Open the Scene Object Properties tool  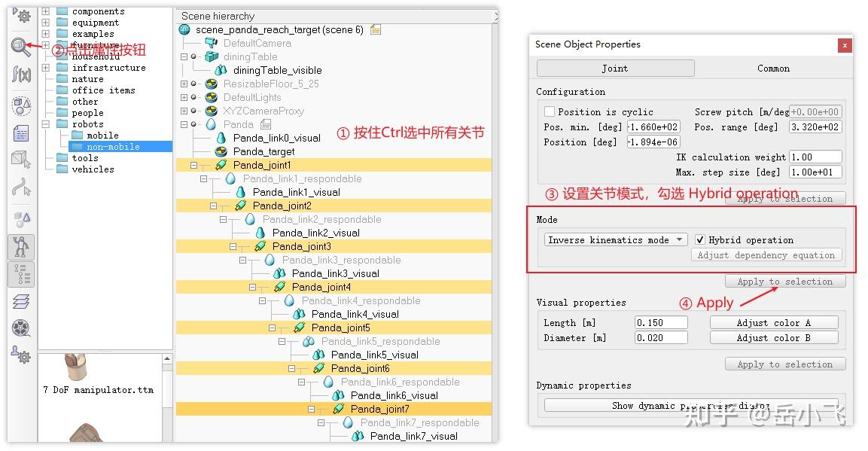coord(20,44)
